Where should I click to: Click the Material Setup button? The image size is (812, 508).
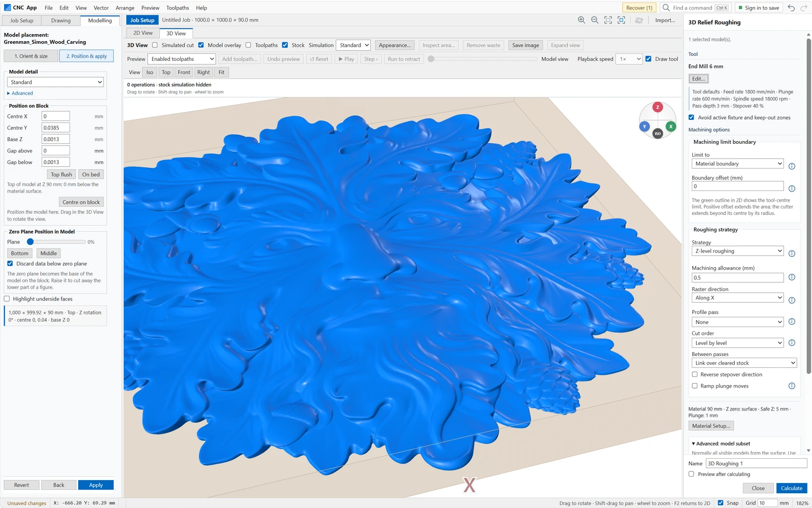711,426
